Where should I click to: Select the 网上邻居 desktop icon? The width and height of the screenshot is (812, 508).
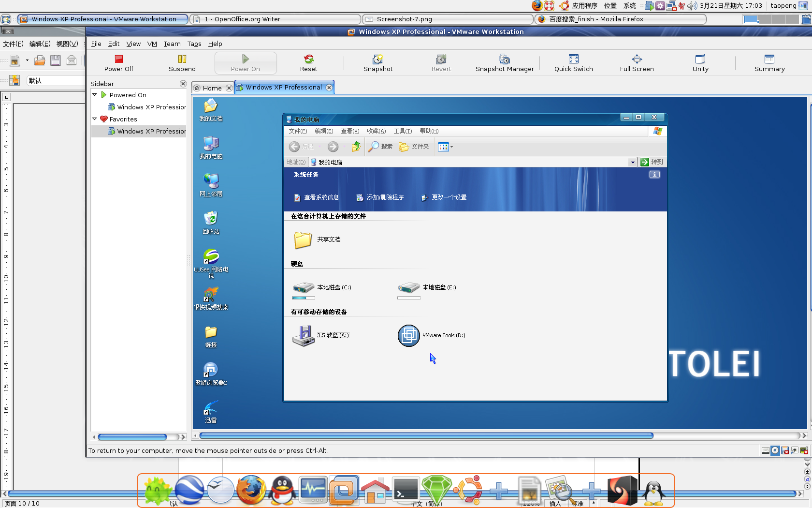click(211, 185)
